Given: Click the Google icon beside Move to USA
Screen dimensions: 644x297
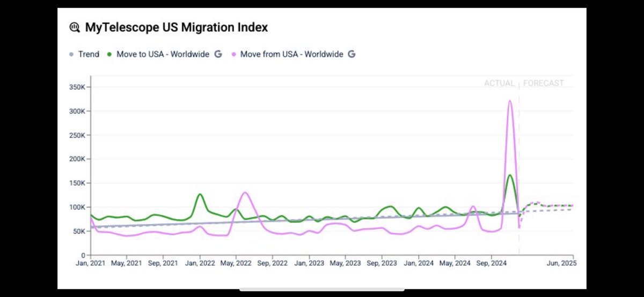Looking at the screenshot, I should point(218,54).
